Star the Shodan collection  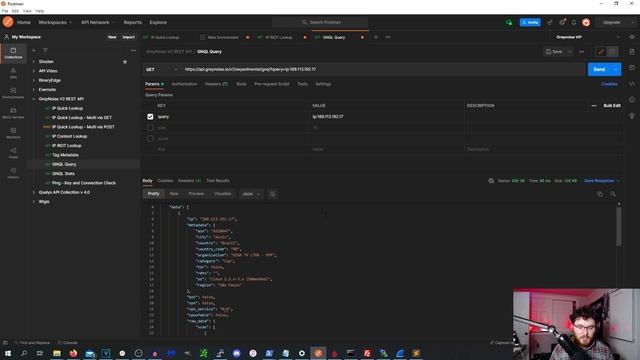click(x=125, y=62)
